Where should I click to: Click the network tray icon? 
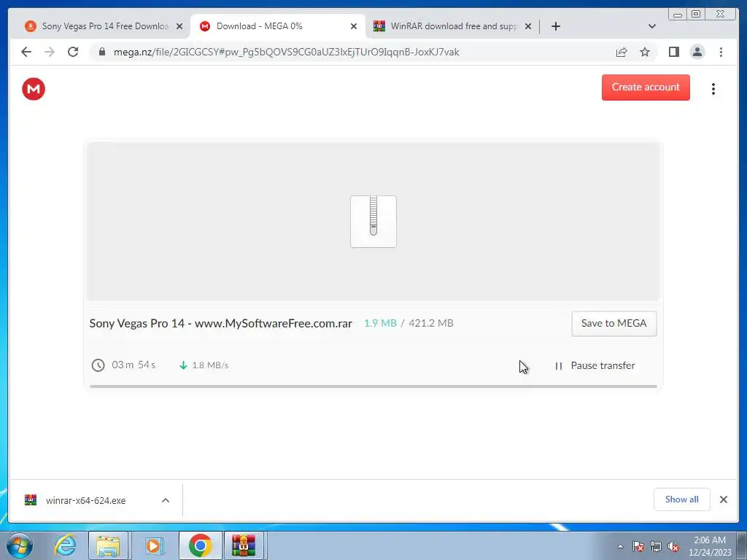(656, 546)
